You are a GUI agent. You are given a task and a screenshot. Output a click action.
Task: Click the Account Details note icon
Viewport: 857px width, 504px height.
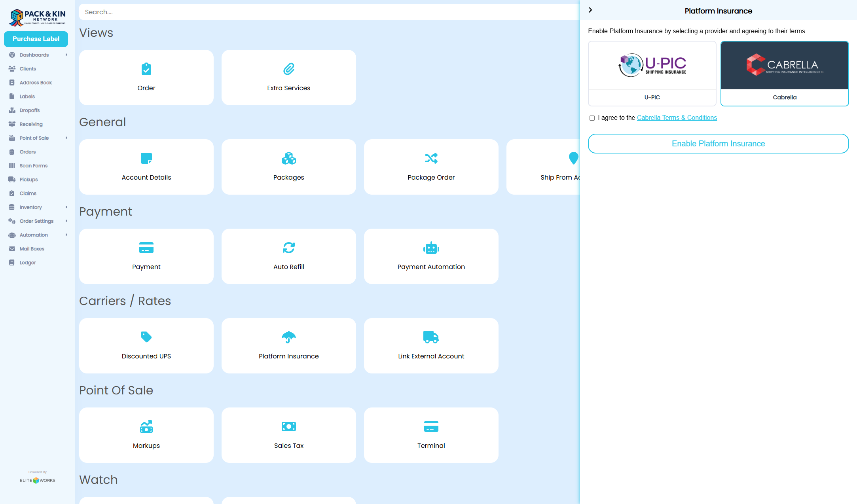coord(146,158)
